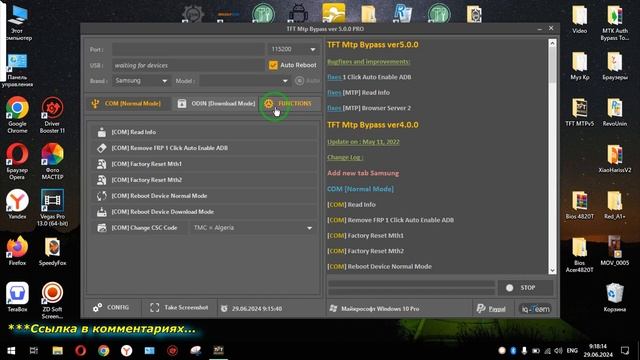The width and height of the screenshot is (640, 360).
Task: Open the XiaoHarisV2 desktop icon
Action: 615,158
